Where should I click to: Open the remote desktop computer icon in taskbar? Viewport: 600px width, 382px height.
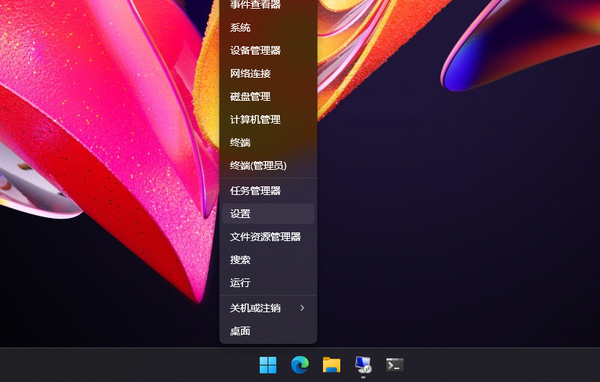363,365
